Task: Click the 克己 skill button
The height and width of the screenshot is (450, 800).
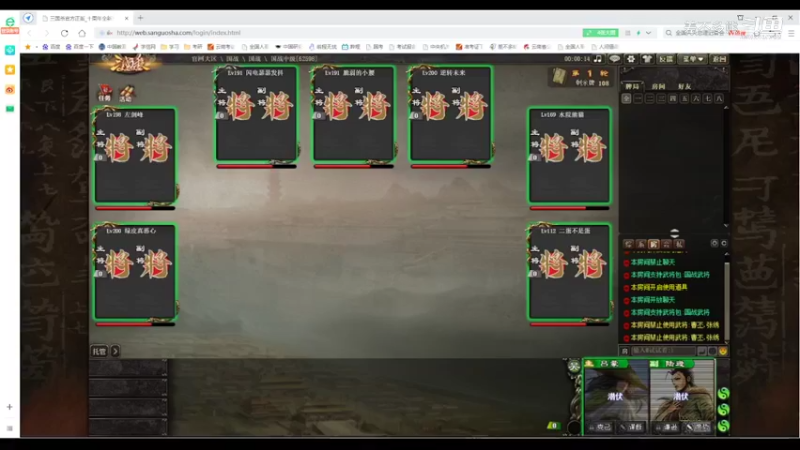Action: [601, 428]
